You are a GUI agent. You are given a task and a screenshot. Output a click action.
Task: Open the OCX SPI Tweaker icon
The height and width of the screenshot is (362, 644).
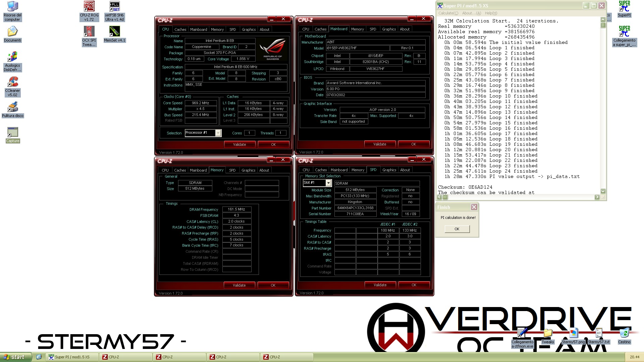pyautogui.click(x=89, y=37)
